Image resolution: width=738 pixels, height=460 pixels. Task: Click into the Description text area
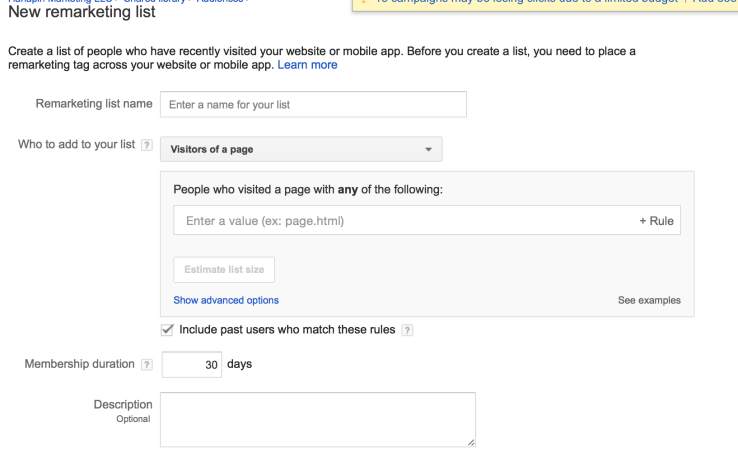[x=318, y=420]
